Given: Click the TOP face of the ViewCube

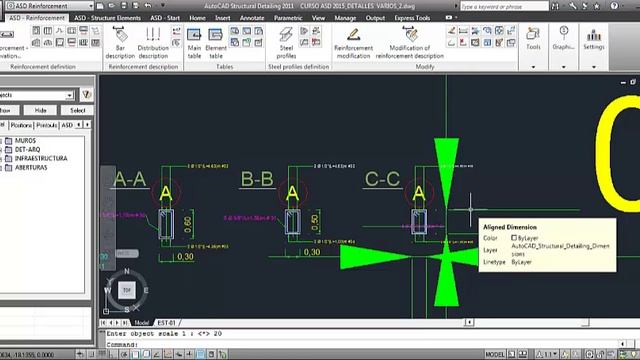Looking at the screenshot, I should point(127,290).
